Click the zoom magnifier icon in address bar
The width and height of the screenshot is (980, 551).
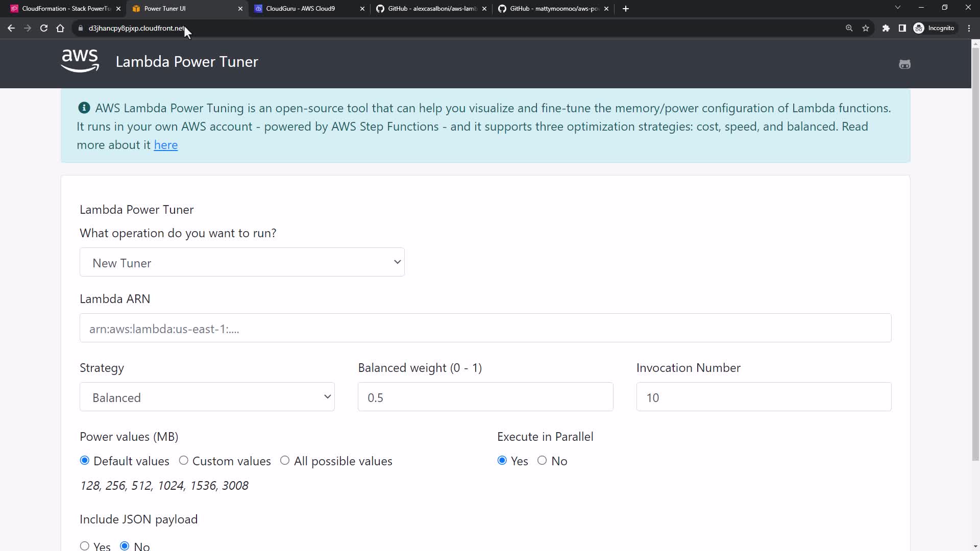849,28
